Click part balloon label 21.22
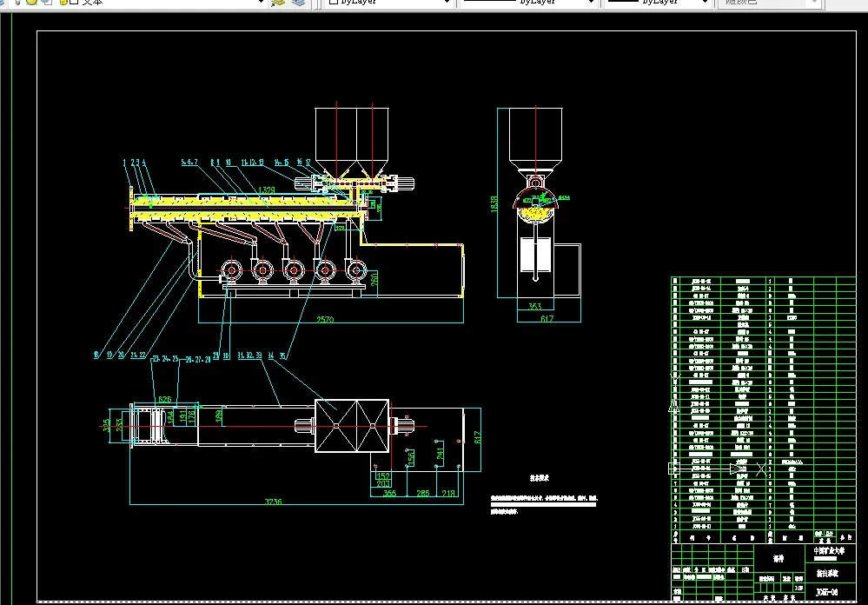The height and width of the screenshot is (605, 868). pyautogui.click(x=138, y=356)
